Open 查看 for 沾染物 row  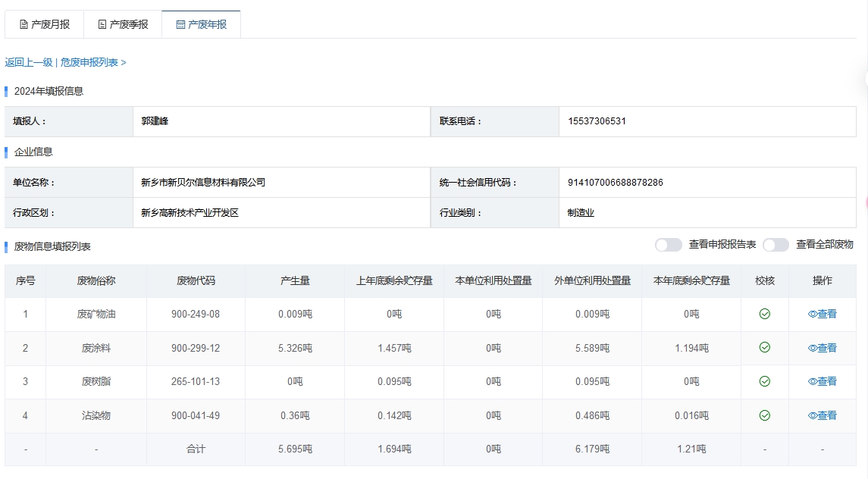point(822,415)
